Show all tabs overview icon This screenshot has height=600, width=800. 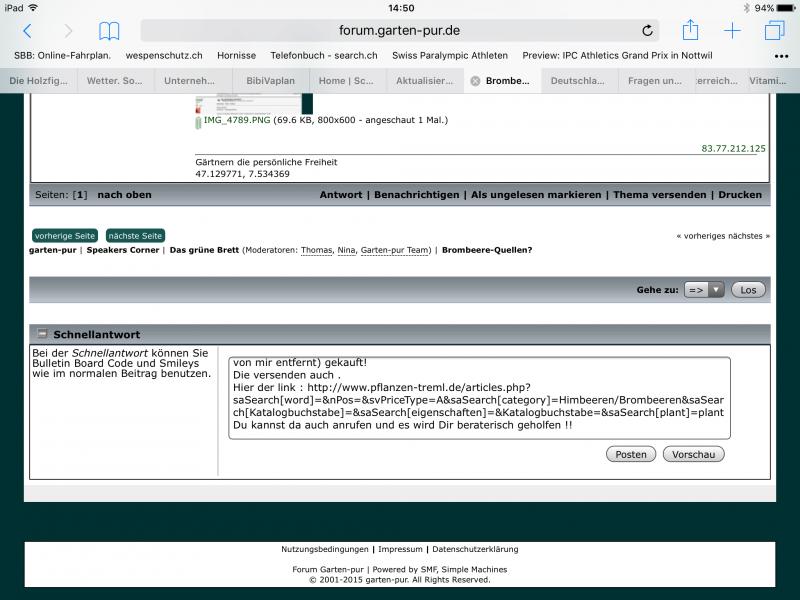(x=774, y=31)
